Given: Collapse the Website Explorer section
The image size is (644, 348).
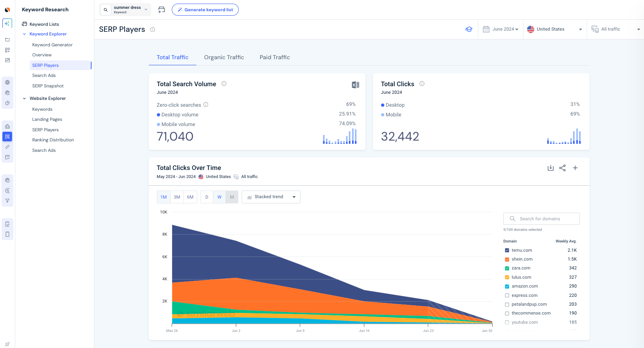Looking at the screenshot, I should coord(25,98).
